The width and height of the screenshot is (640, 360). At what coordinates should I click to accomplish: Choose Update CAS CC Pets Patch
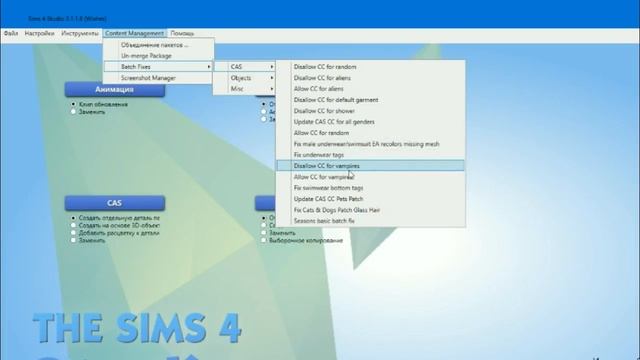point(371,199)
